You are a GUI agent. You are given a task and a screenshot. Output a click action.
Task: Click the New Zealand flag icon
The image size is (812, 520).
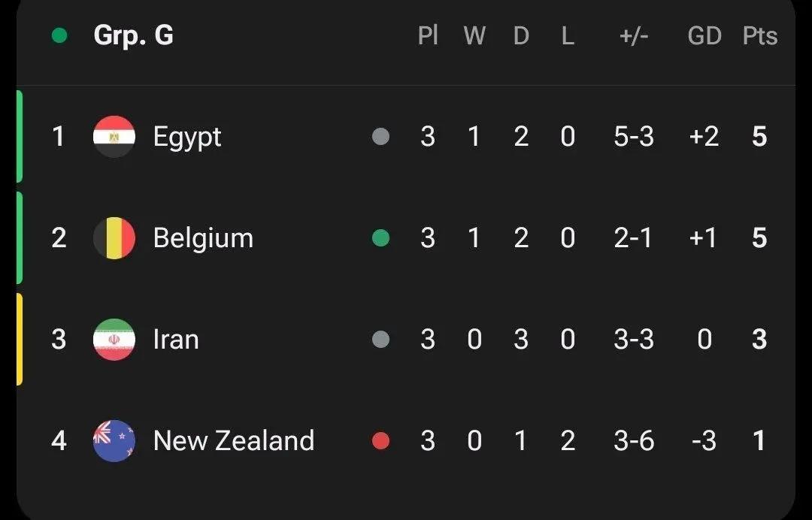(x=114, y=441)
